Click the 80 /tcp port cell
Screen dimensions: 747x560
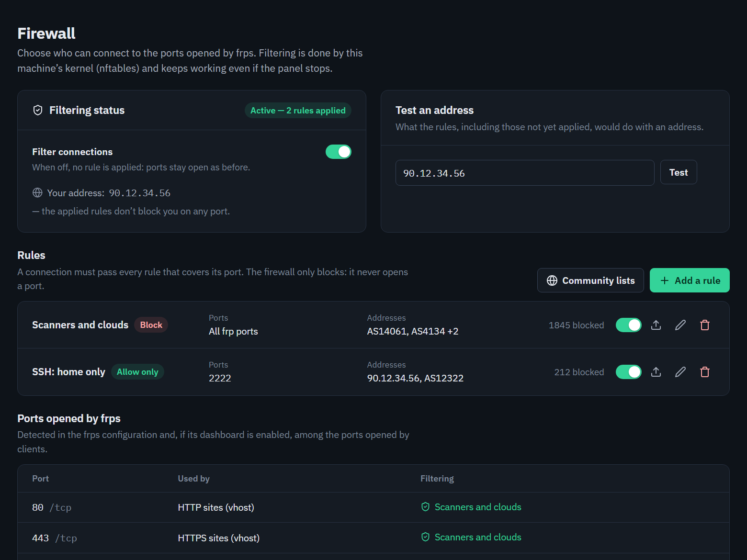pyautogui.click(x=52, y=507)
